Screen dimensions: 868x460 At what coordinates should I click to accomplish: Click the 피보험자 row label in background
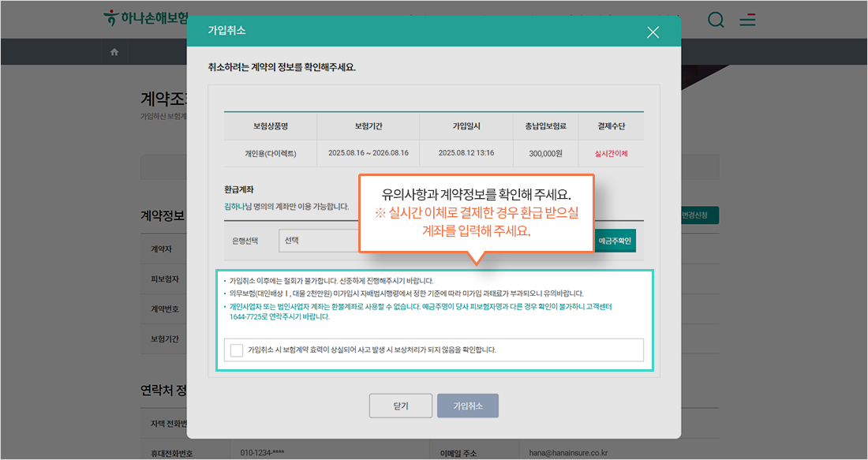pyautogui.click(x=164, y=279)
